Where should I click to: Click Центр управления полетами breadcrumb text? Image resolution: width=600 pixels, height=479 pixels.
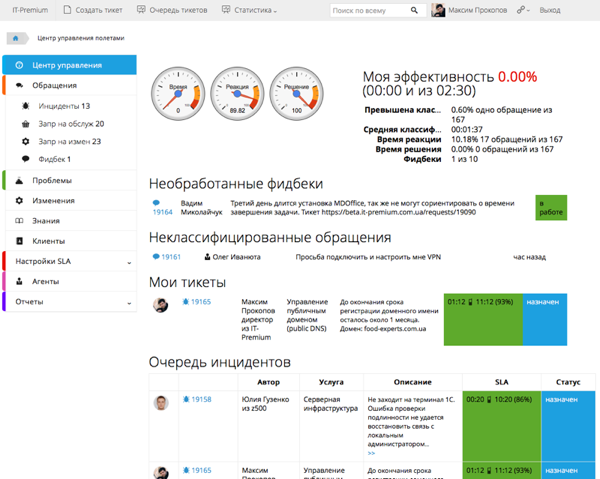81,38
